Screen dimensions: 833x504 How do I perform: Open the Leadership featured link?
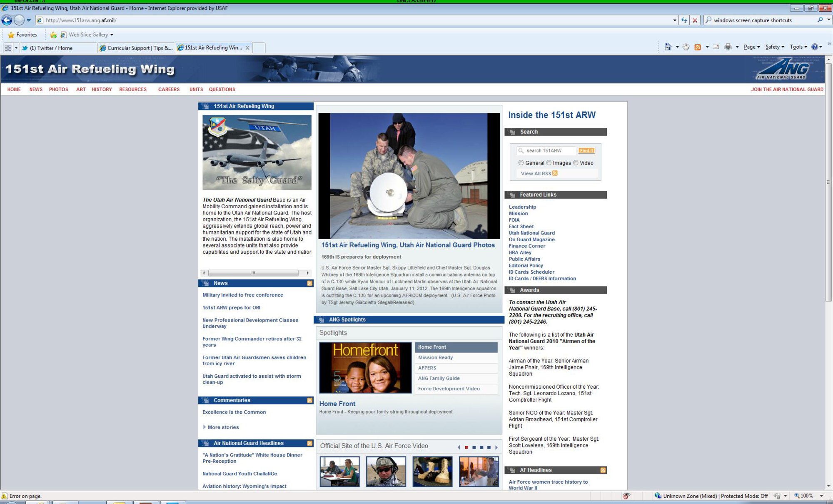coord(522,207)
